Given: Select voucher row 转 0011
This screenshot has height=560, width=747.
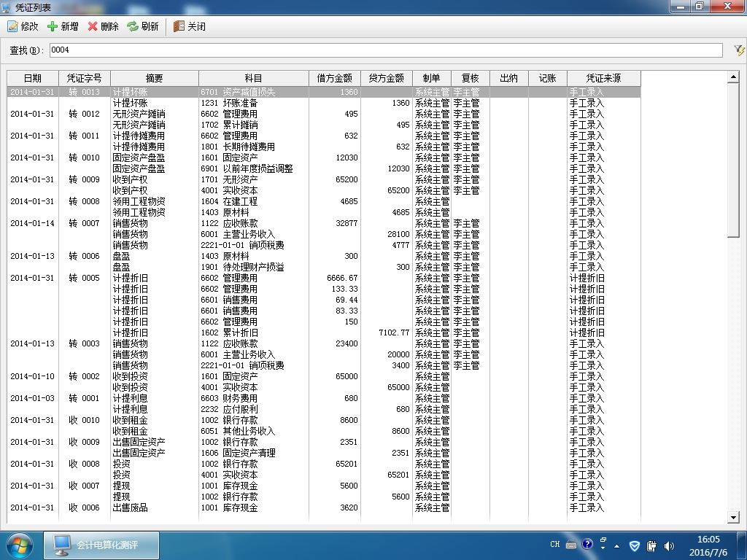Looking at the screenshot, I should 323,136.
